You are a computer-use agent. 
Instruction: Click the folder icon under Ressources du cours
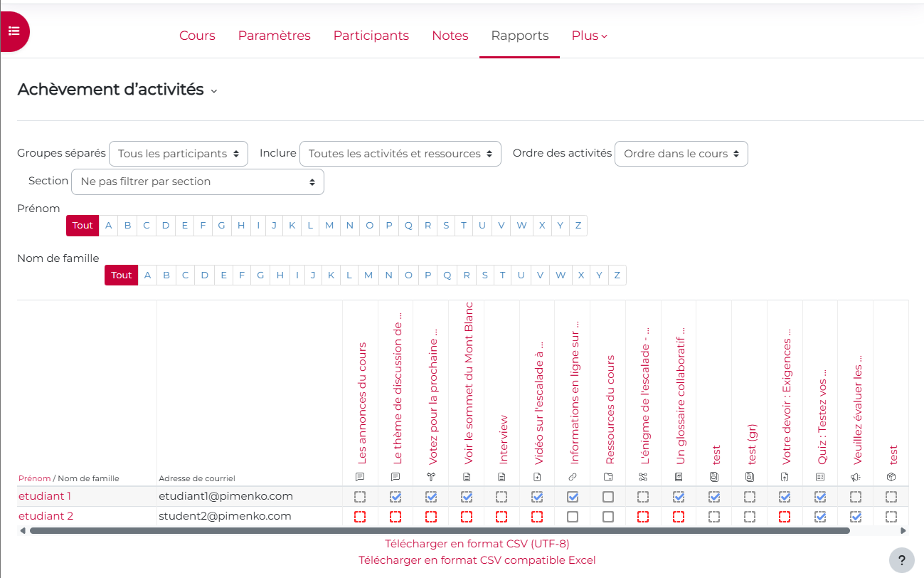608,477
